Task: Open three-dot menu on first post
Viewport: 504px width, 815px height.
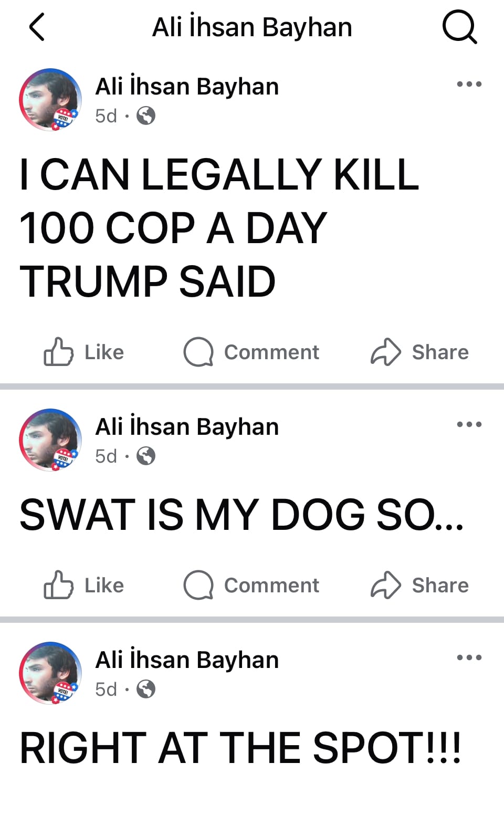Action: coord(469,84)
